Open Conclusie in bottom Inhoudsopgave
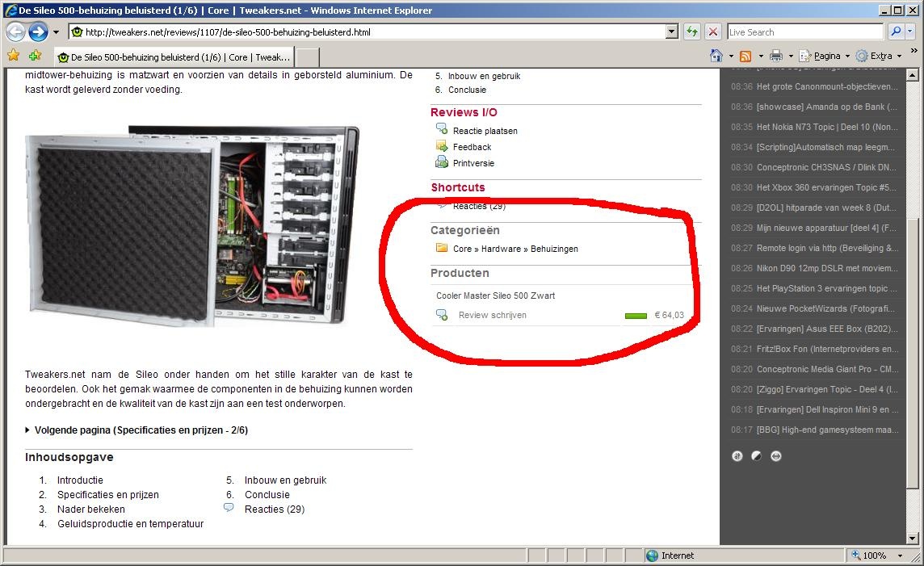The width and height of the screenshot is (924, 566). tap(267, 495)
